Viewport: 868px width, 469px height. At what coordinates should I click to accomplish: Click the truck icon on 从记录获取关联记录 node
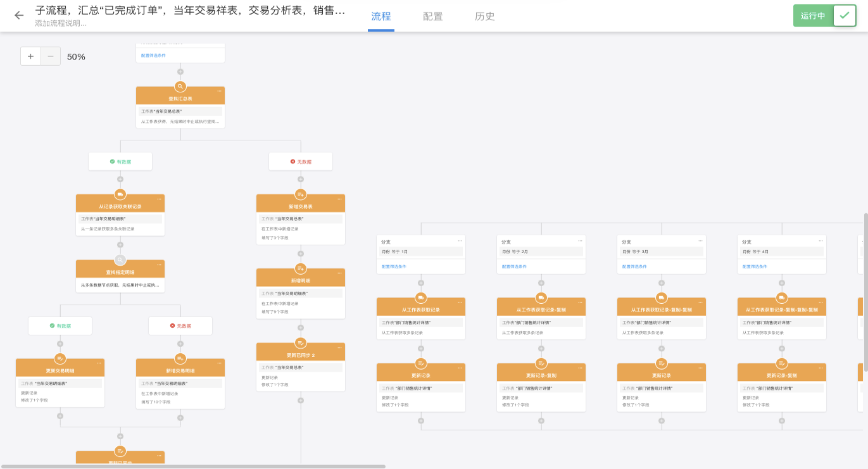click(120, 194)
